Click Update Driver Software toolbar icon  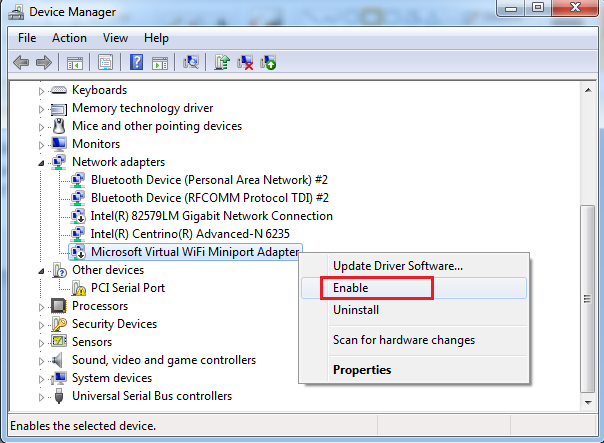222,62
